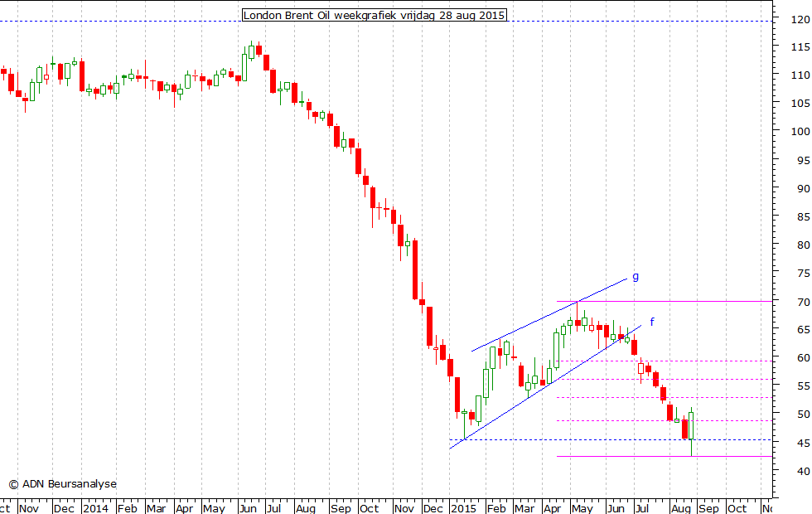Screen dimensions: 812x514
Task: Select the blue trendline label g
Action: (x=636, y=276)
